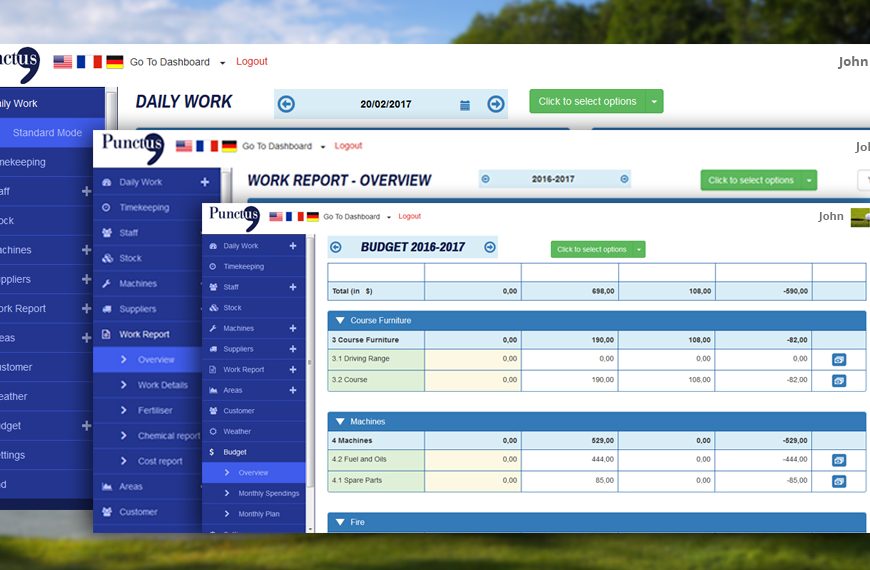Open details icon for 3.2 Course row
870x570 pixels.
coord(838,381)
